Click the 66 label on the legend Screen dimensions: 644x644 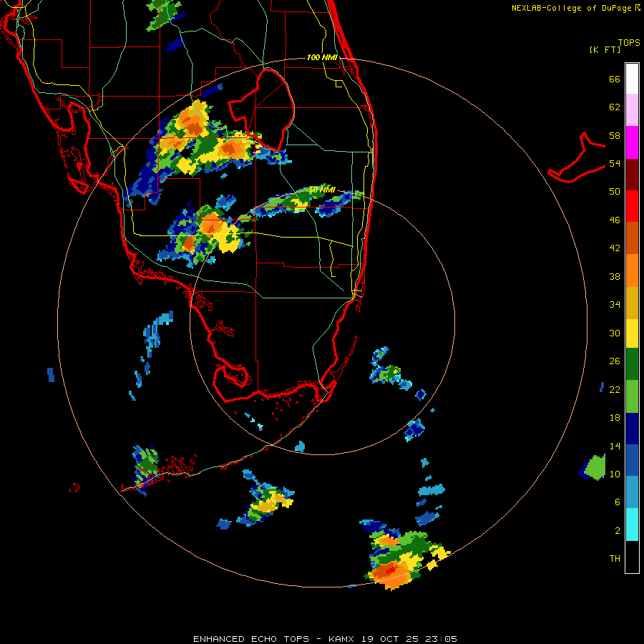tap(615, 79)
